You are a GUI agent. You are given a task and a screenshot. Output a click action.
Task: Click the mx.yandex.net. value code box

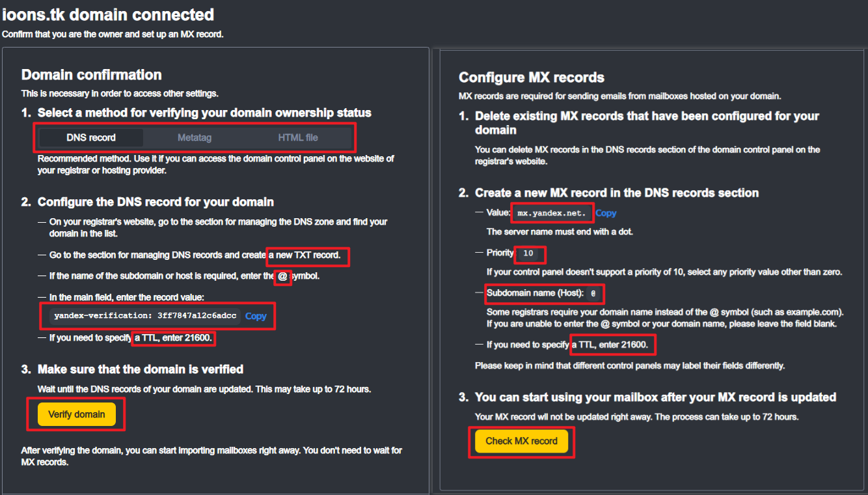pos(552,213)
